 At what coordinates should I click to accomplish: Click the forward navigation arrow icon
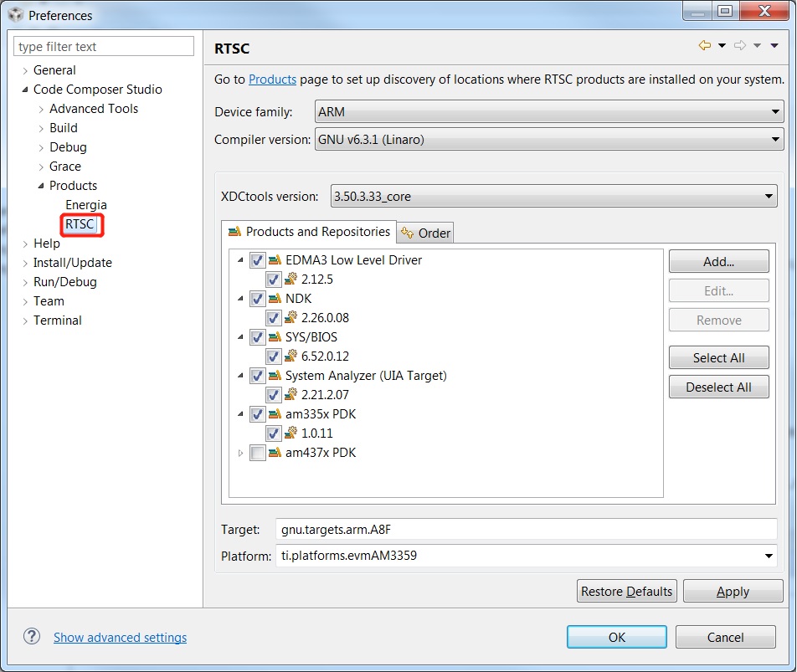tap(740, 45)
